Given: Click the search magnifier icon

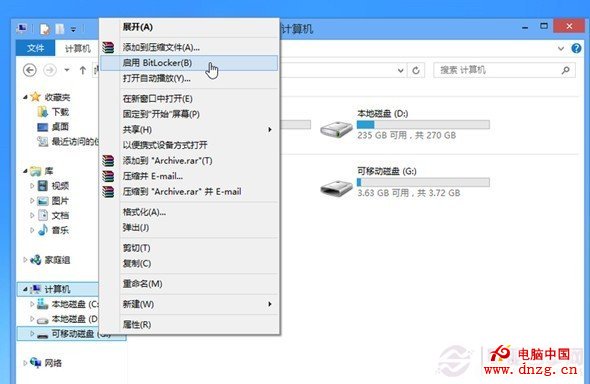Looking at the screenshot, I should 565,70.
